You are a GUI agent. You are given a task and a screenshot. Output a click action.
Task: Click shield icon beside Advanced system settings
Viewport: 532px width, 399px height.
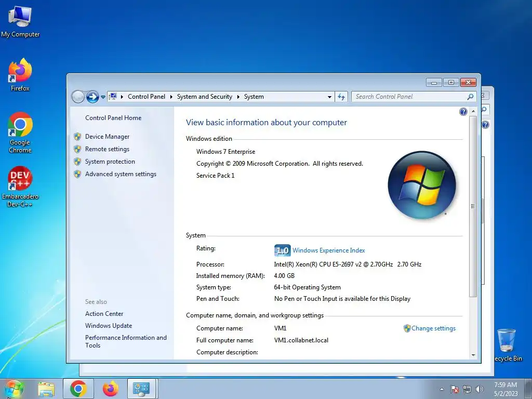tap(77, 174)
